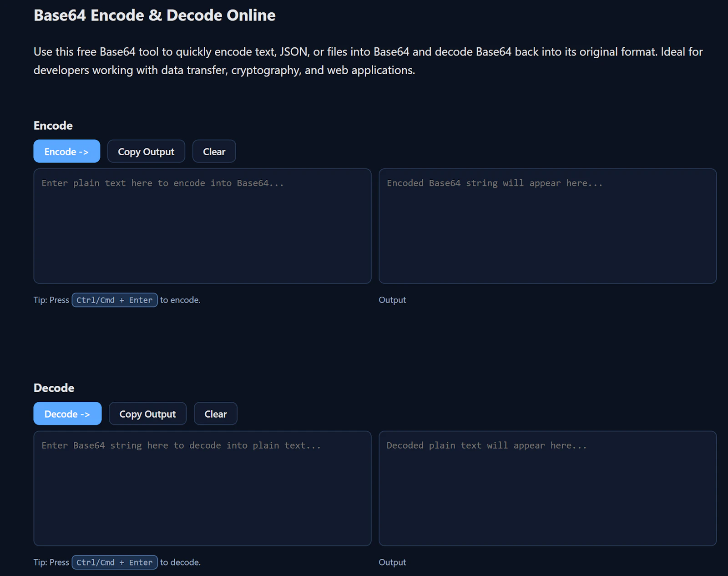The height and width of the screenshot is (576, 728).
Task: Click the Decode -> button
Action: tap(67, 414)
